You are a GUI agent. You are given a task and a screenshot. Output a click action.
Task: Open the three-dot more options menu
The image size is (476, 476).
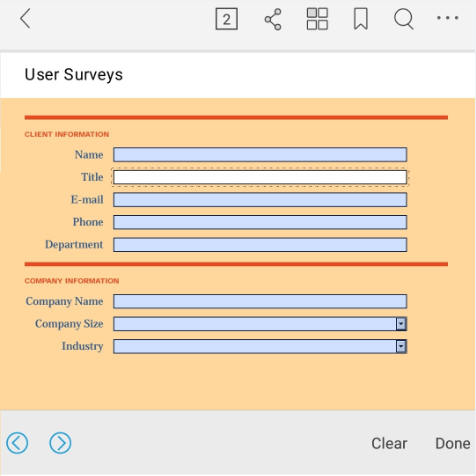(x=448, y=18)
